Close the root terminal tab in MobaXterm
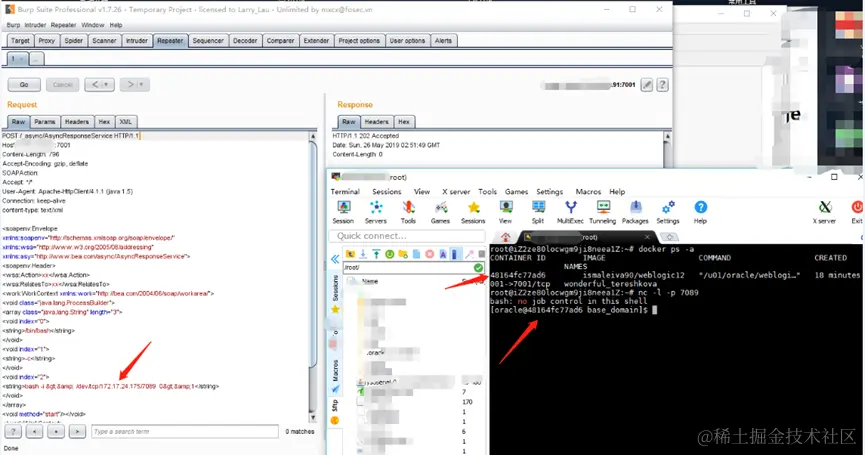 coord(647,237)
